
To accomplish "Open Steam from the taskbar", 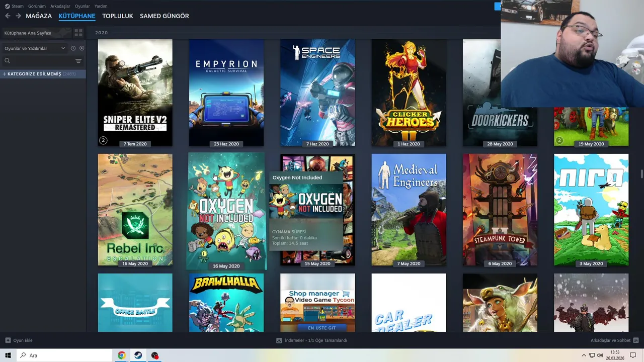I will coord(138,355).
